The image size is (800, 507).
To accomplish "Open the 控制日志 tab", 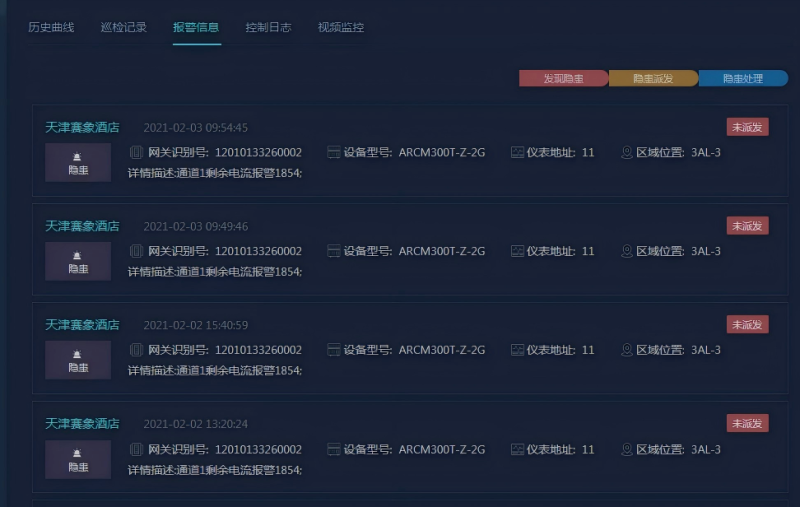I will click(268, 27).
